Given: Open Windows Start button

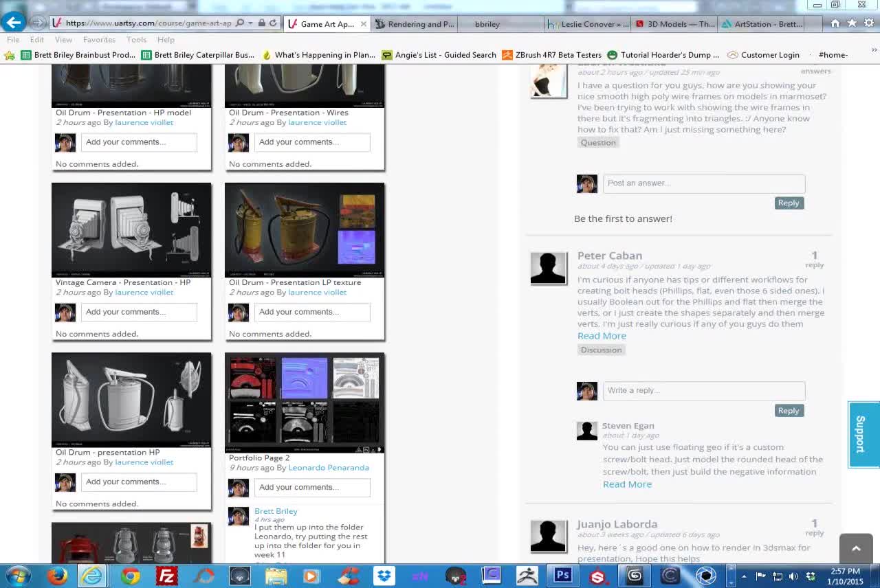Looking at the screenshot, I should (x=17, y=576).
